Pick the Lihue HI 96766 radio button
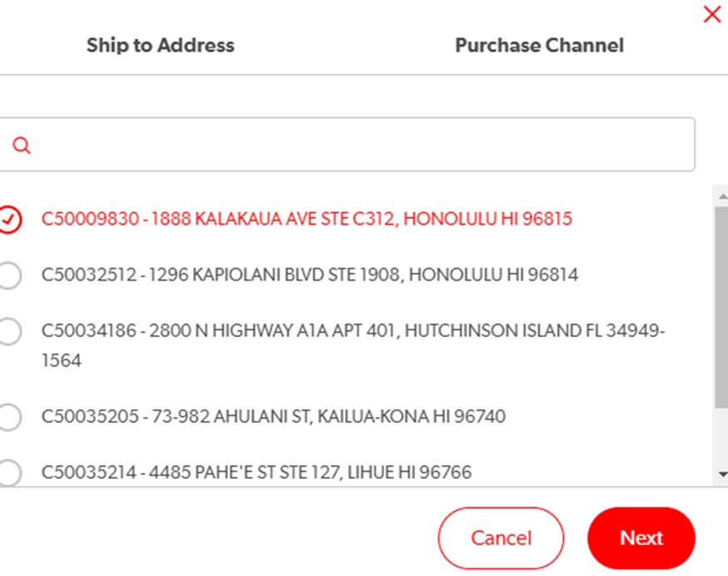 (x=9, y=473)
